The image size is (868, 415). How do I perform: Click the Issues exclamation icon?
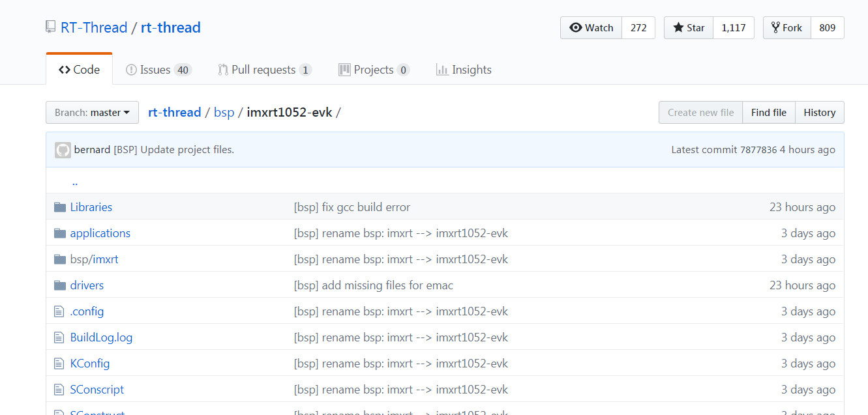coord(131,70)
